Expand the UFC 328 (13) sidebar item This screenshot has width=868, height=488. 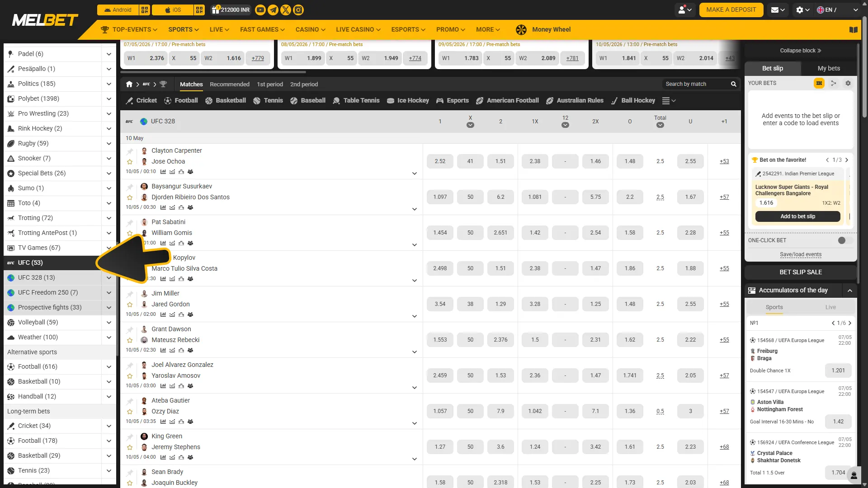tap(108, 278)
